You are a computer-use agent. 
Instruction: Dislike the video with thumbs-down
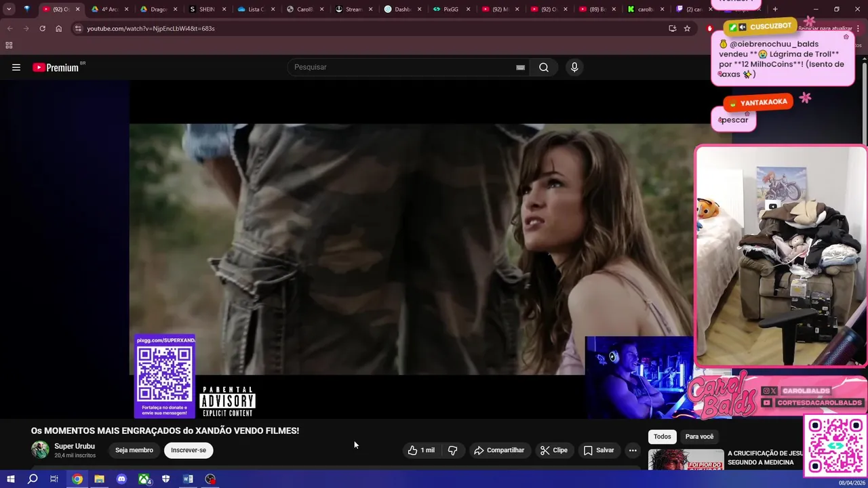tap(452, 450)
